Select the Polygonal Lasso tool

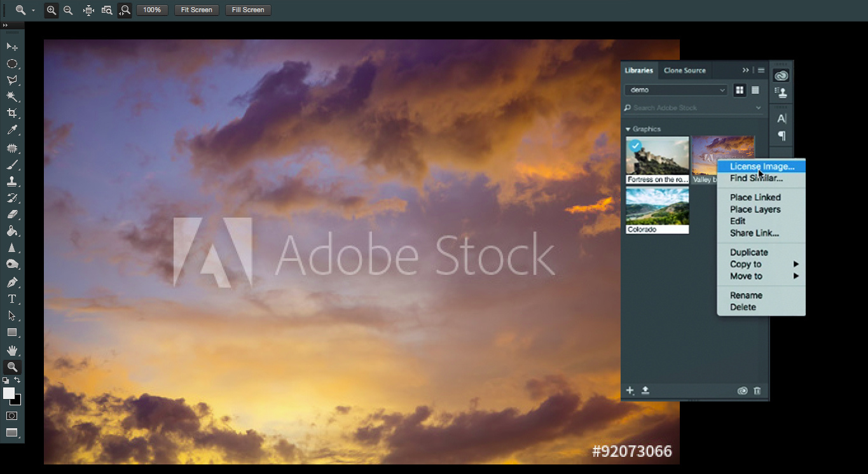click(x=11, y=80)
